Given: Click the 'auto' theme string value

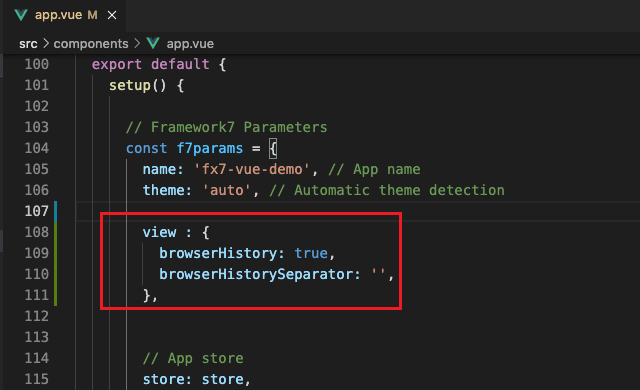Looking at the screenshot, I should 227,191.
